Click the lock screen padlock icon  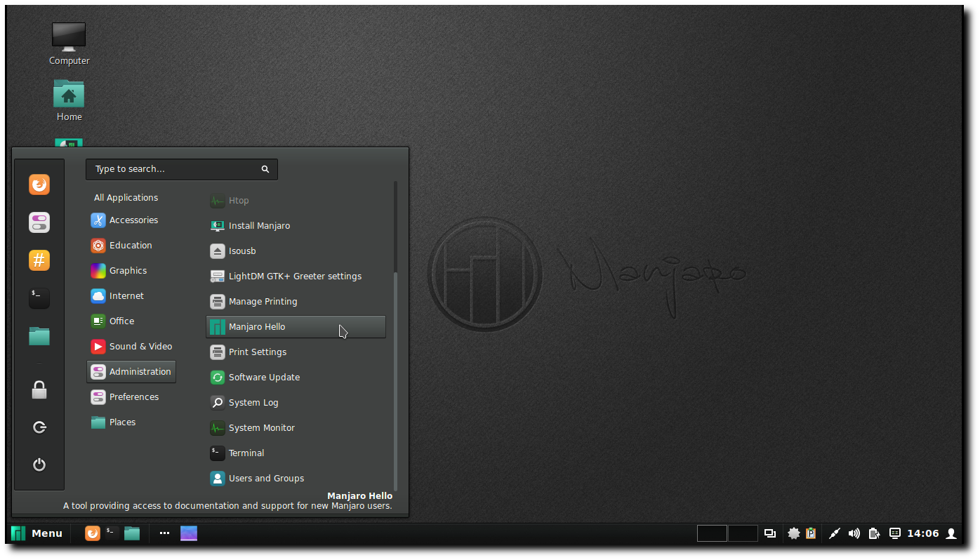[39, 389]
